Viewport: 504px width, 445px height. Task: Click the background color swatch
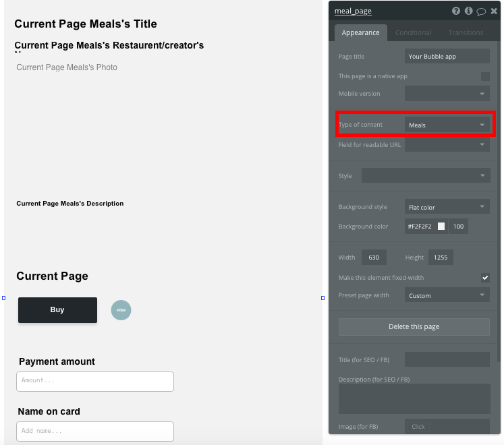(441, 226)
